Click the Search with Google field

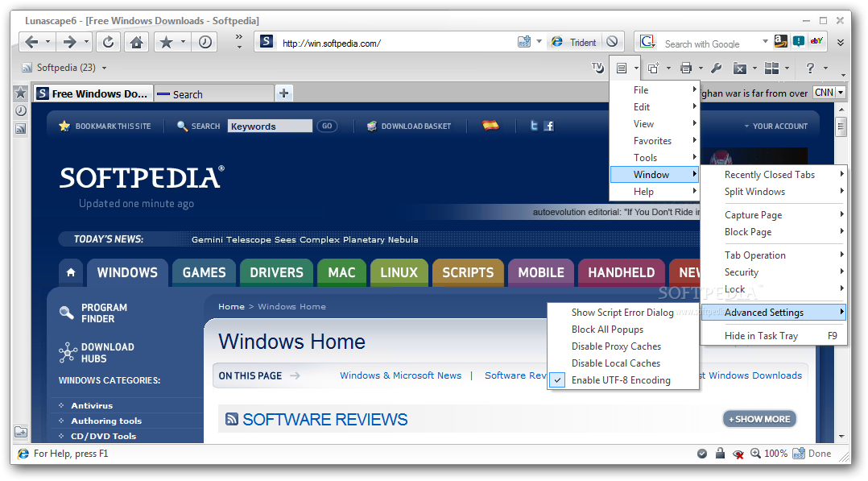pos(711,44)
